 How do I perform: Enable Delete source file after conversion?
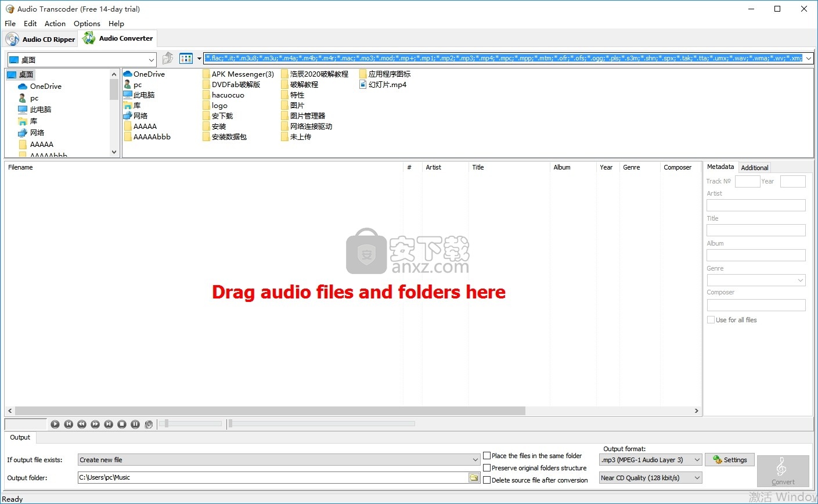[x=487, y=480]
